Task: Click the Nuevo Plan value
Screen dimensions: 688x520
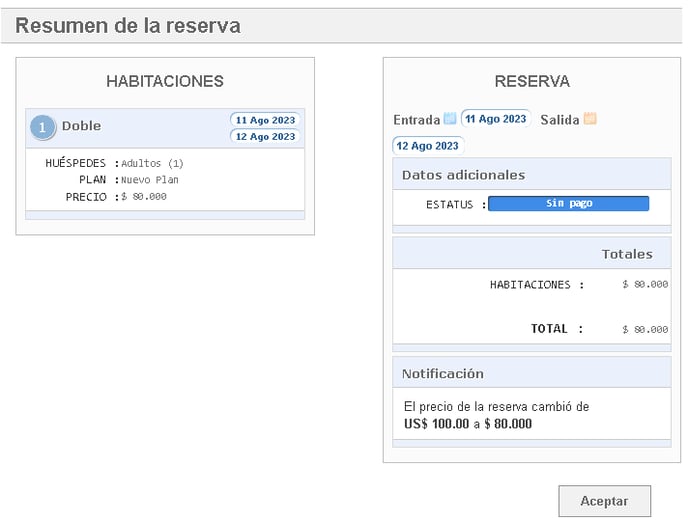Action: coord(150,180)
